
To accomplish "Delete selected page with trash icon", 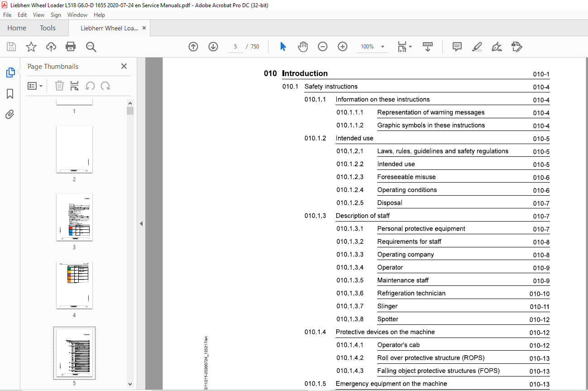I will coord(59,86).
